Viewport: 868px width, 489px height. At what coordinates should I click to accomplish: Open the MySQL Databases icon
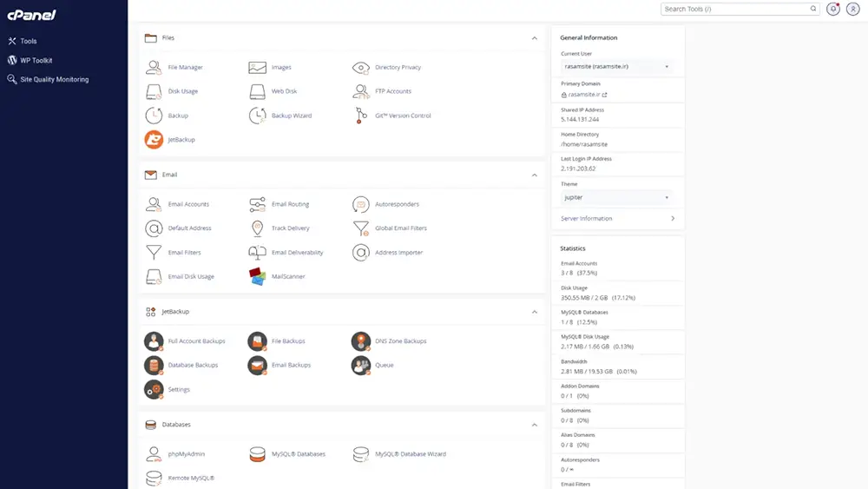(x=257, y=454)
